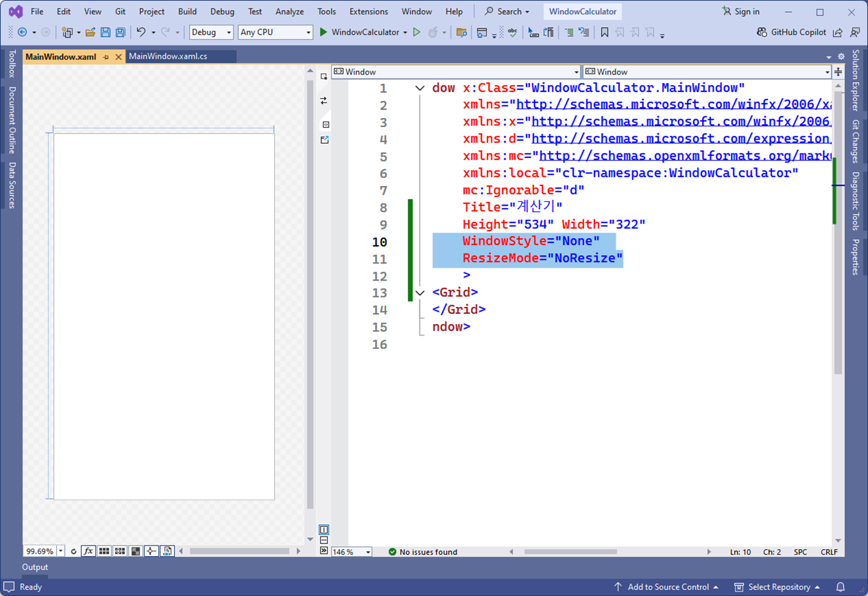868x596 pixels.
Task: Switch to the Vertical Split layout
Action: click(x=324, y=530)
